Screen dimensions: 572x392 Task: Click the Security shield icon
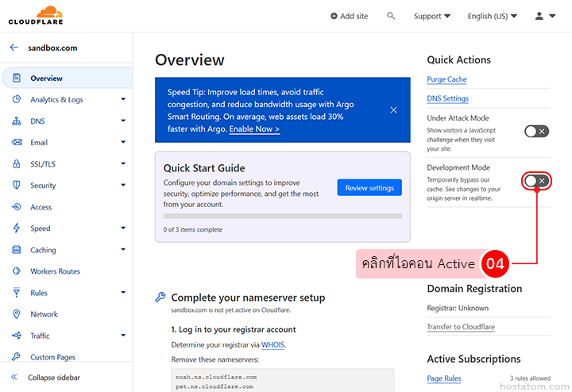click(16, 186)
